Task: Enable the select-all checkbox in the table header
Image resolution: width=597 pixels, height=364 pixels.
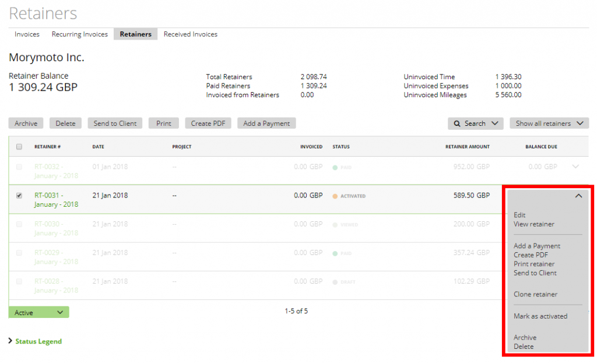Action: (19, 147)
